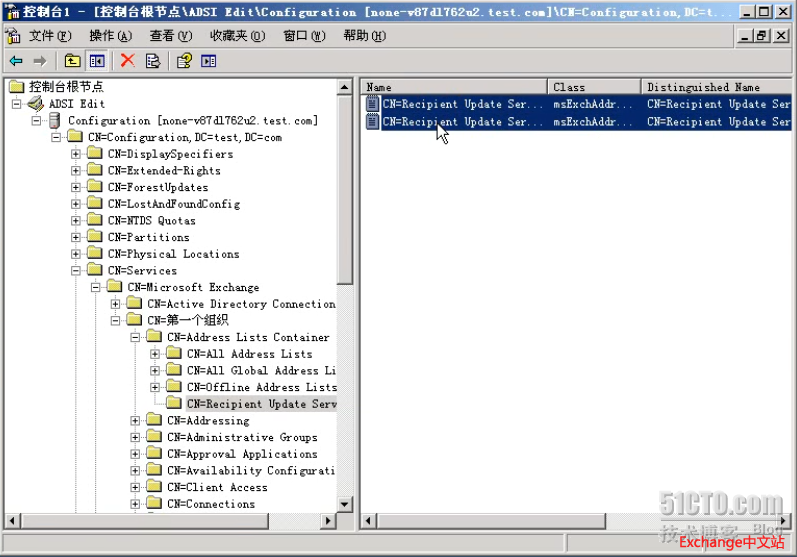Click the up one level folder icon
This screenshot has width=797, height=557.
click(x=73, y=61)
